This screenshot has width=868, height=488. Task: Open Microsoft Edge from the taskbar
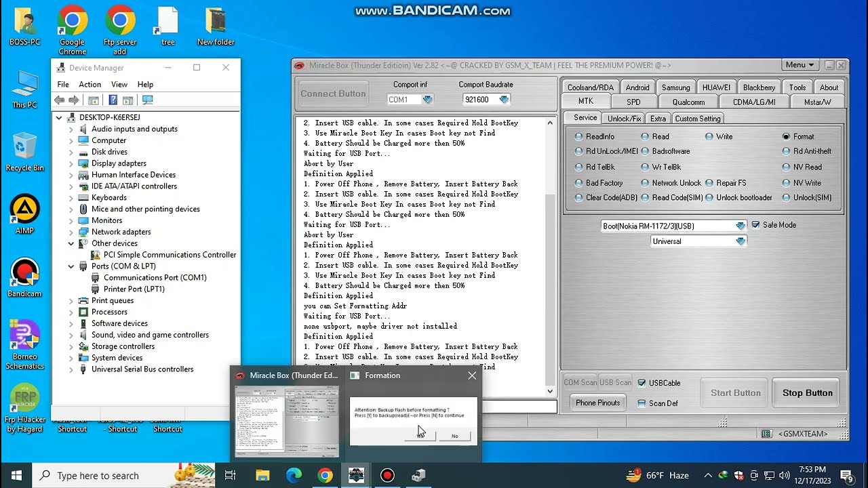[294, 475]
